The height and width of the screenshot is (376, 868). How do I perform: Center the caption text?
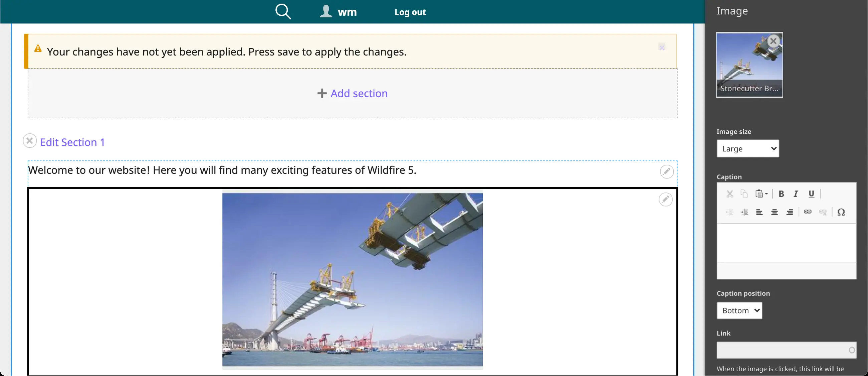pyautogui.click(x=774, y=212)
